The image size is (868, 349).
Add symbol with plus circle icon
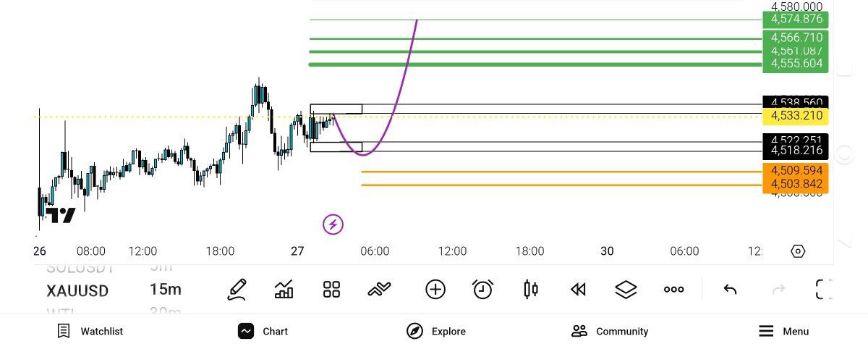pos(435,290)
